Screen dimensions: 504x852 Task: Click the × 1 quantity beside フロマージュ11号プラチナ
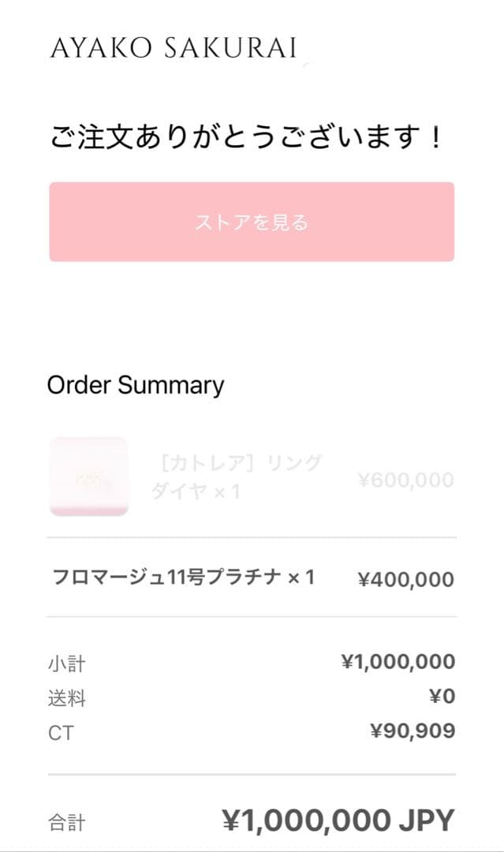coord(301,577)
